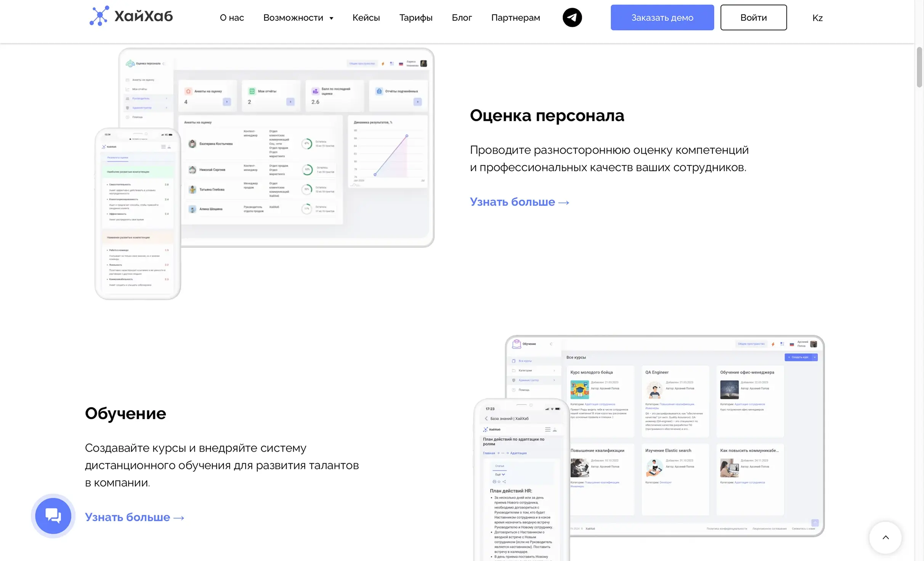Click the "Войти" button
Viewport: 924px width, 561px height.
[x=753, y=17]
